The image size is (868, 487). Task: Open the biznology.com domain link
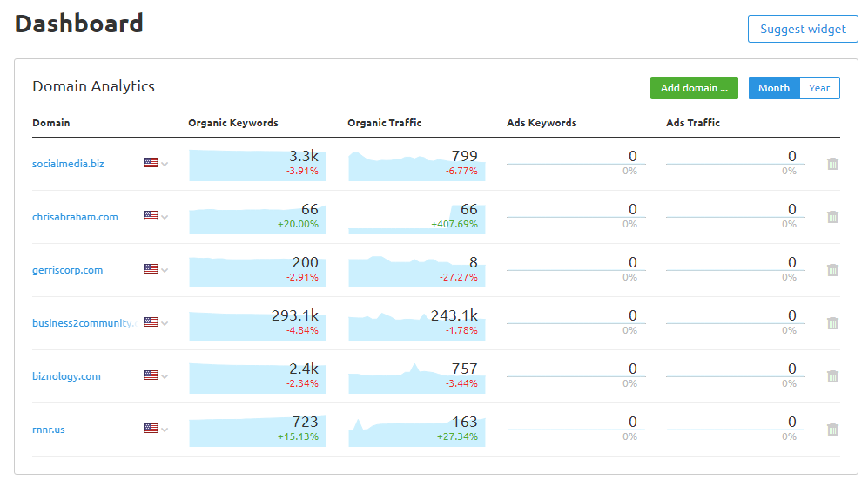(x=66, y=376)
